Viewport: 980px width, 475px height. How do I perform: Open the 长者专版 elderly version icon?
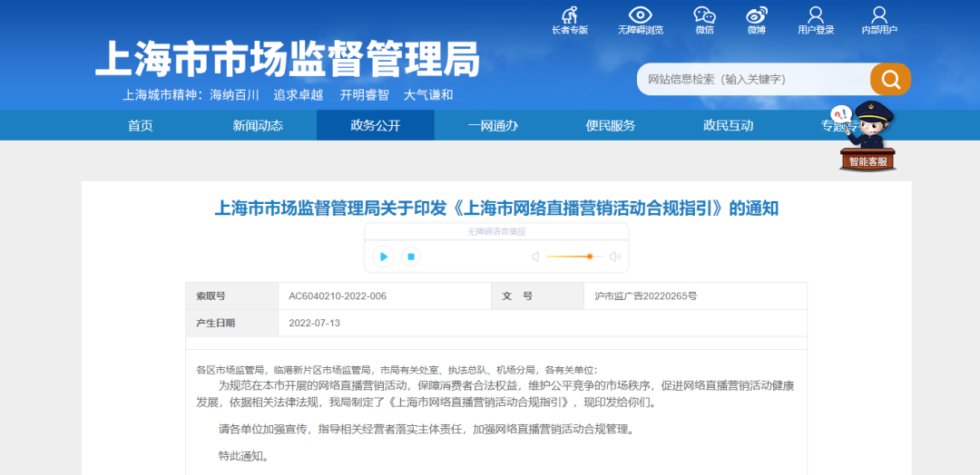(569, 15)
